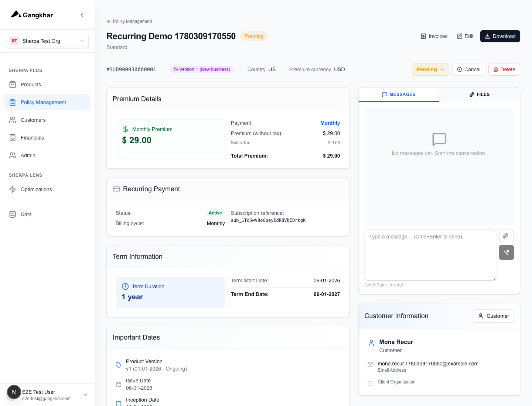Viewport: 532px width, 406px height.
Task: Click the Pending badge beside title
Action: click(254, 36)
